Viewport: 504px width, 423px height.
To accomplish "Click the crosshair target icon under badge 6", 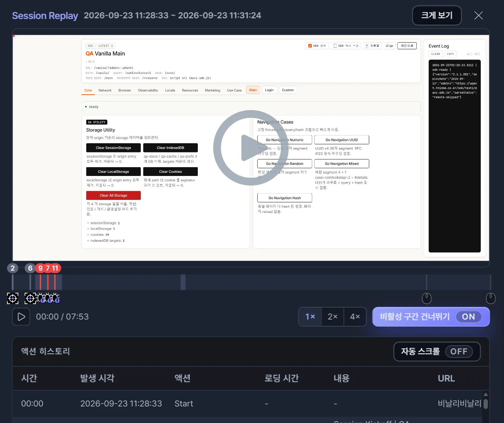I will point(30,298).
